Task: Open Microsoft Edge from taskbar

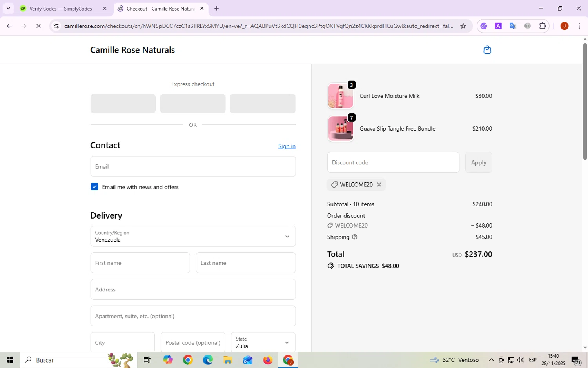Action: 208,360
